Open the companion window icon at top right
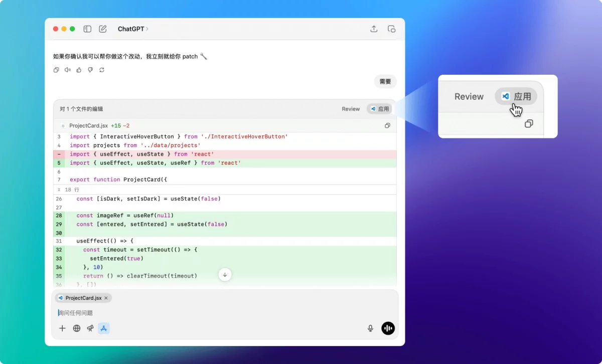The image size is (602, 364). click(391, 29)
